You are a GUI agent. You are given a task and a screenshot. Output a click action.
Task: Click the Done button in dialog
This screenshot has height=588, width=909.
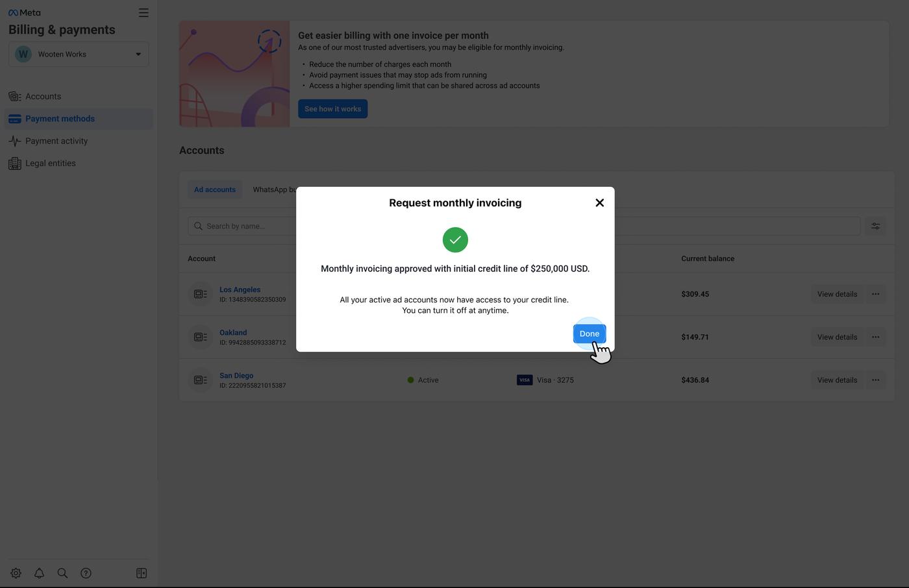pos(589,334)
